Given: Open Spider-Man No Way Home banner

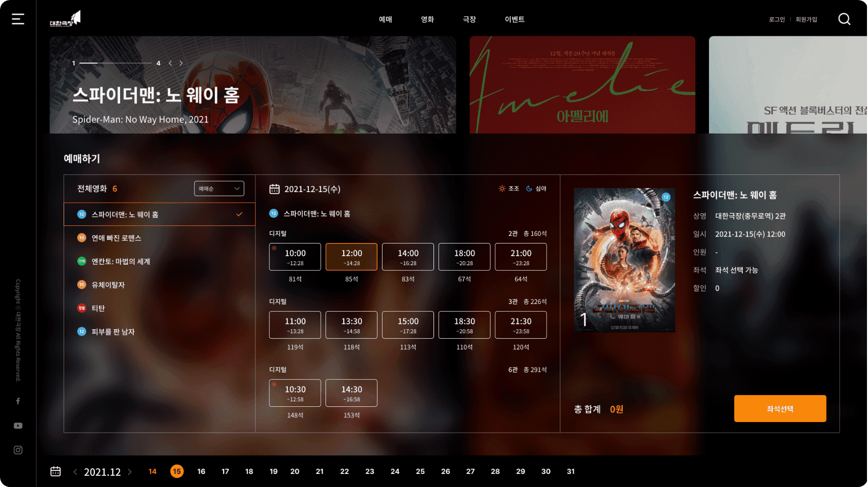Looking at the screenshot, I should pyautogui.click(x=253, y=85).
